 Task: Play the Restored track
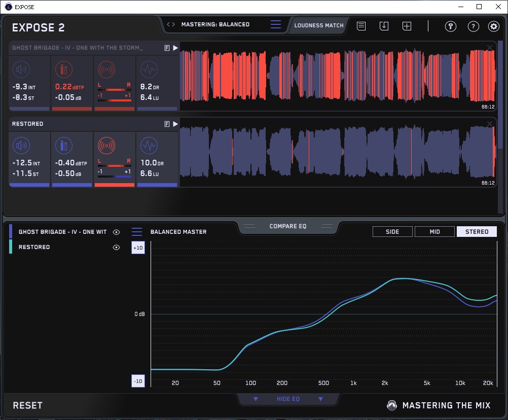click(175, 124)
